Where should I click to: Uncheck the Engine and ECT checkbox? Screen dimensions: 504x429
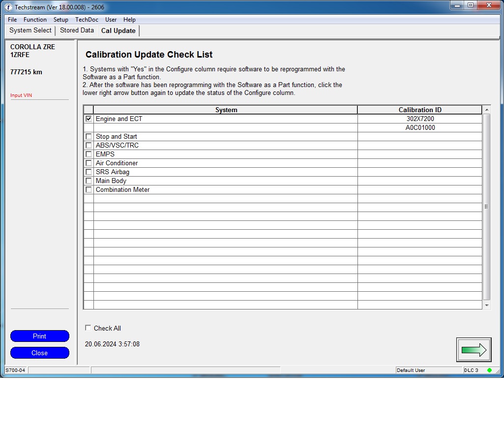[89, 119]
